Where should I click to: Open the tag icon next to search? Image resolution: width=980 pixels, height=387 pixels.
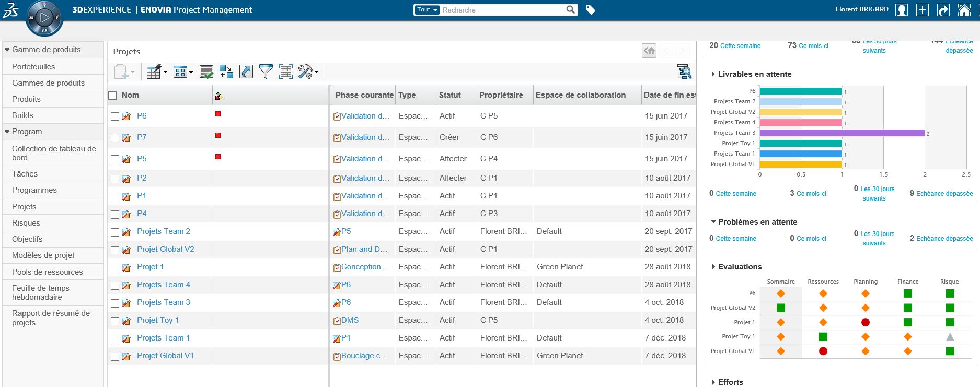591,10
